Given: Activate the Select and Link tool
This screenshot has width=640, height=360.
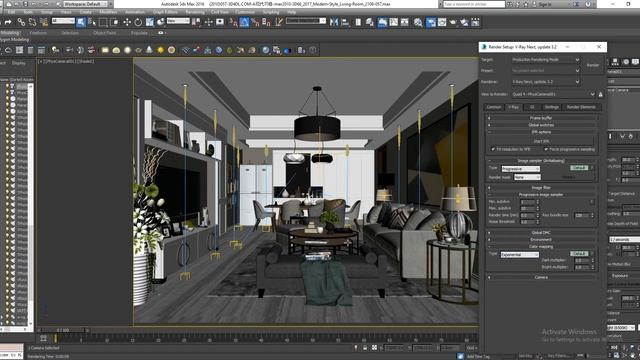Looking at the screenshot, I should pyautogui.click(x=21, y=22).
